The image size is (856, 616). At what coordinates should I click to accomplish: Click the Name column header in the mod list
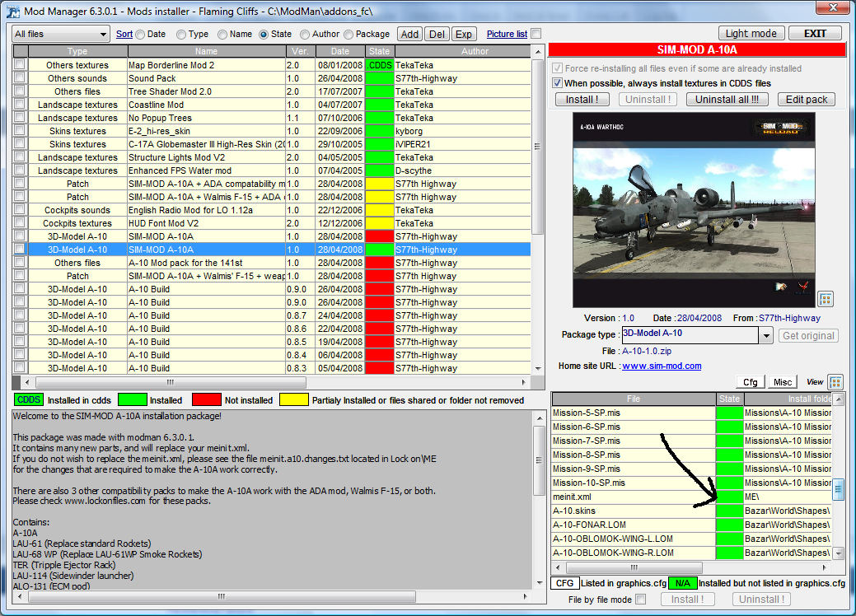click(206, 51)
